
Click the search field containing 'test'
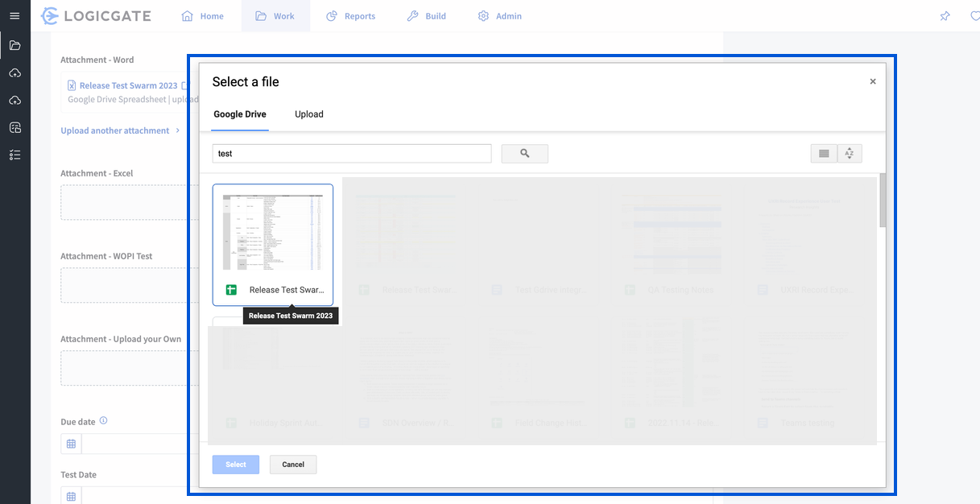click(x=352, y=154)
